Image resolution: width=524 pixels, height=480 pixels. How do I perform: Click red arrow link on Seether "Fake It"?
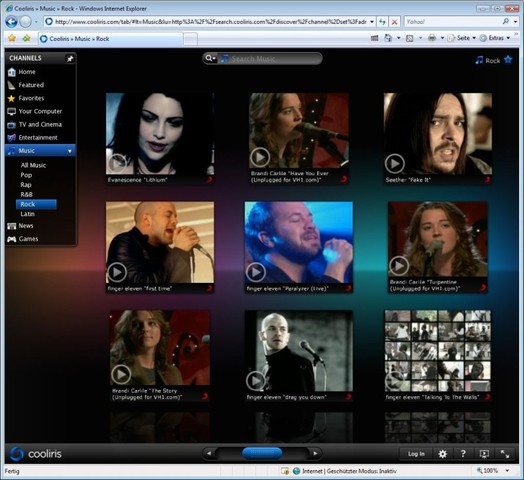(488, 180)
